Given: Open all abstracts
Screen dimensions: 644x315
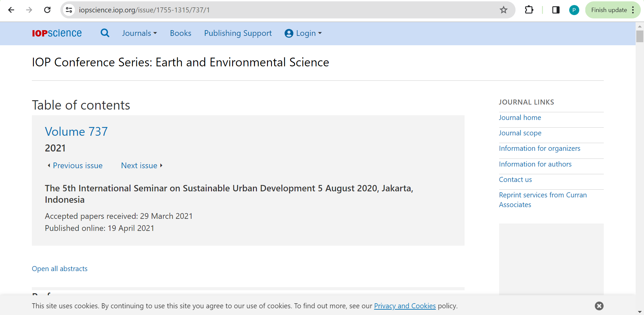Looking at the screenshot, I should pyautogui.click(x=60, y=269).
